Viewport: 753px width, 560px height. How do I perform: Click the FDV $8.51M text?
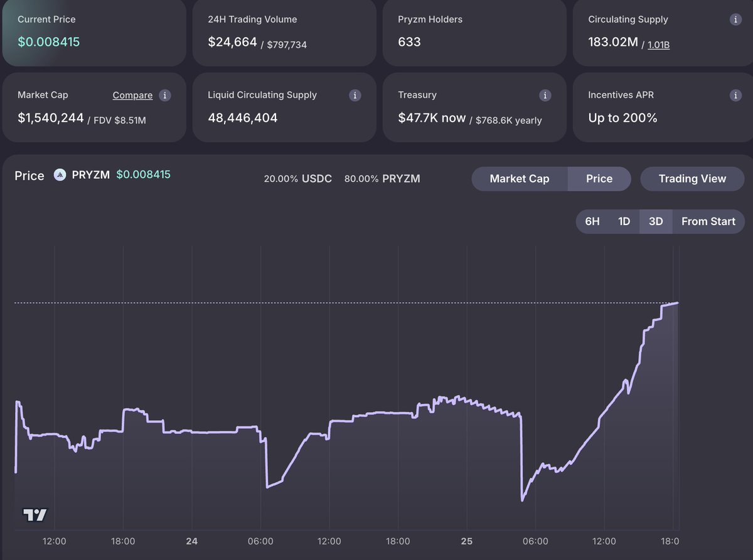(x=120, y=120)
